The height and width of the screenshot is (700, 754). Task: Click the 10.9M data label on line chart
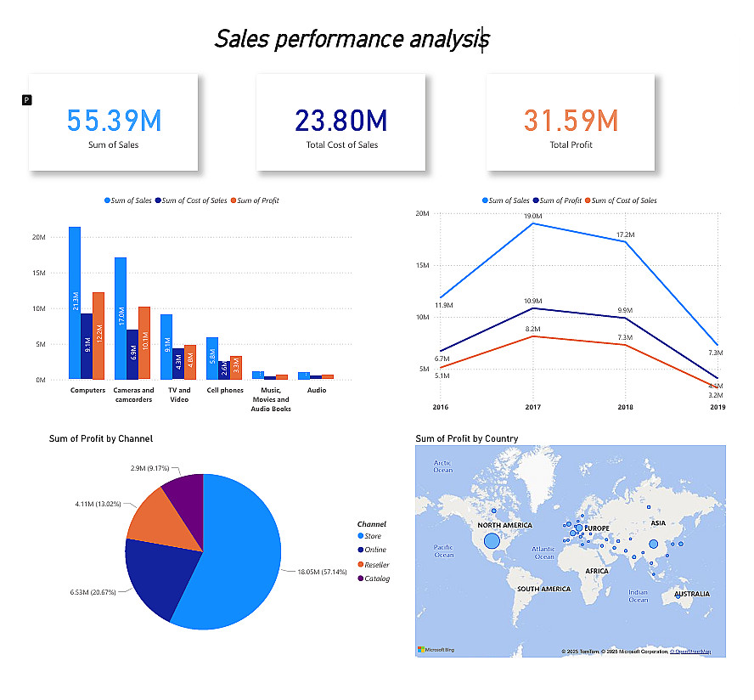[x=532, y=302]
